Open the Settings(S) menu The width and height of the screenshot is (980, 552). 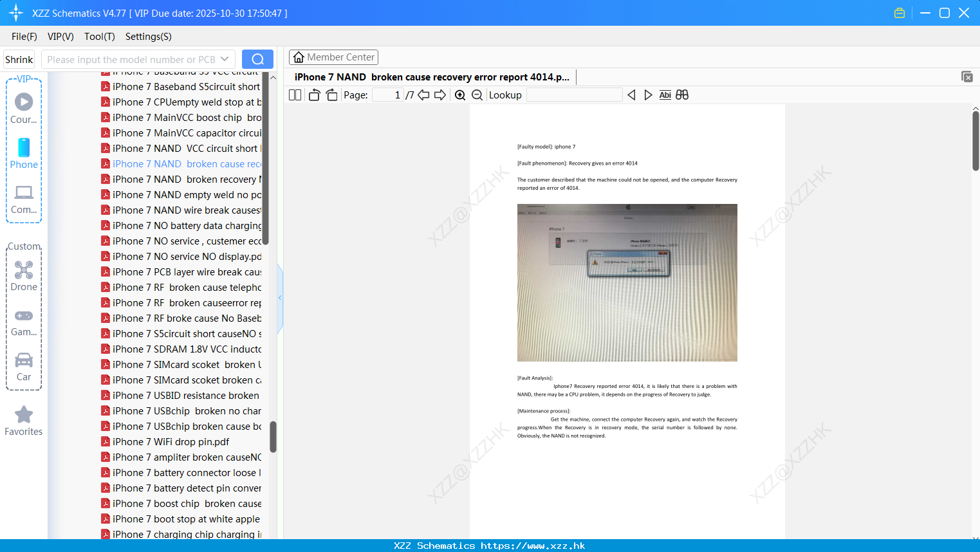coord(149,37)
